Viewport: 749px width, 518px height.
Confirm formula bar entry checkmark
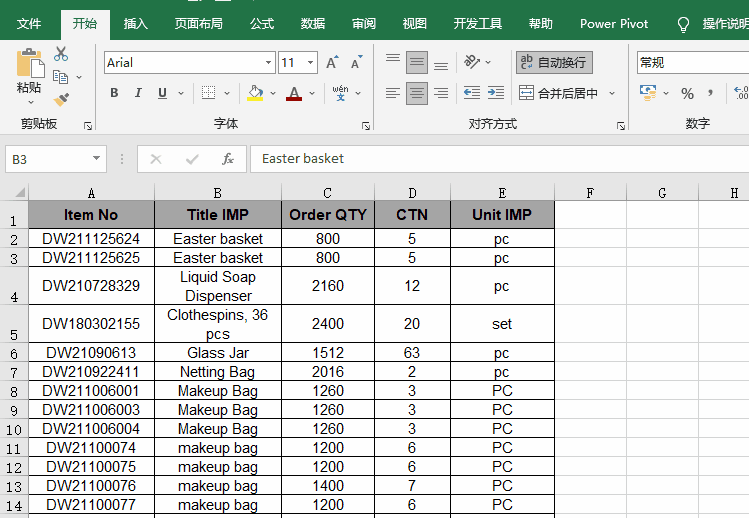192,159
